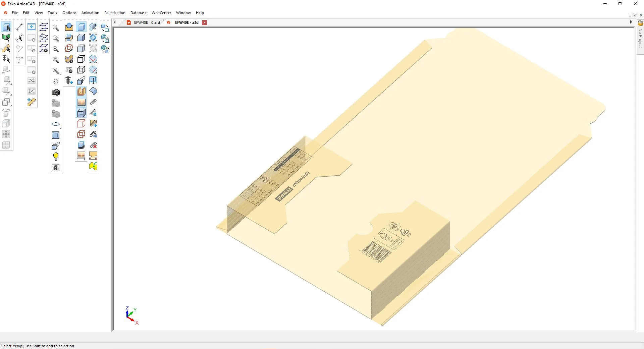Switch to the EFW40E - 0 ard tab
This screenshot has height=349, width=644.
[x=144, y=22]
